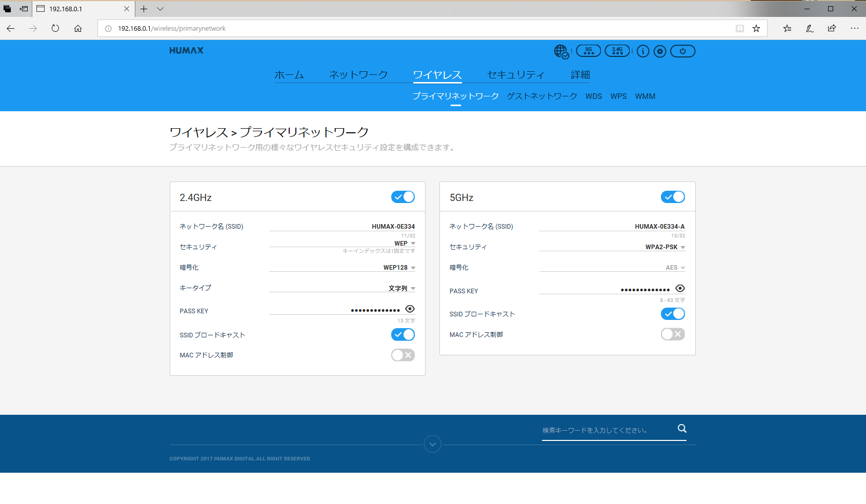This screenshot has height=504, width=866.
Task: Open browser more options ellipsis menu
Action: tap(854, 28)
